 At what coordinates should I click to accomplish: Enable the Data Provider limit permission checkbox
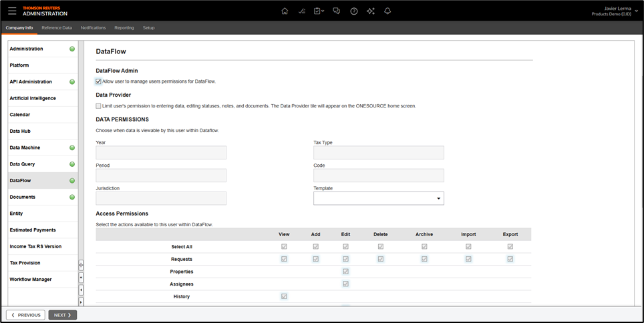pyautogui.click(x=98, y=106)
